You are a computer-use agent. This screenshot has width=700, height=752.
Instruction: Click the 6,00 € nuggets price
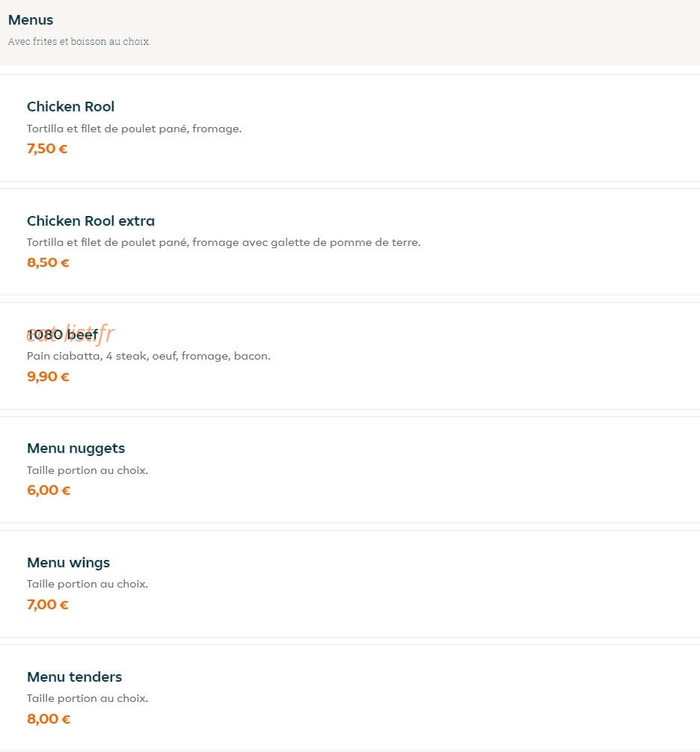pyautogui.click(x=49, y=490)
